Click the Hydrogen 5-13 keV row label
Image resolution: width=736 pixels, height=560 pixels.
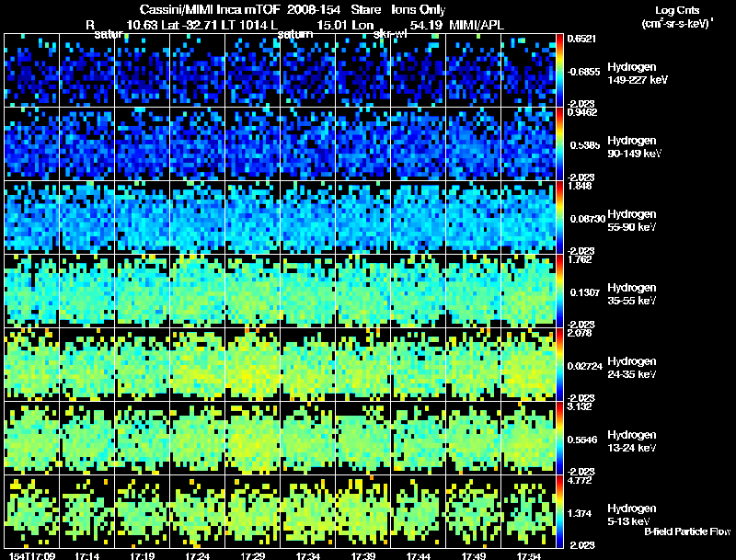(x=632, y=515)
